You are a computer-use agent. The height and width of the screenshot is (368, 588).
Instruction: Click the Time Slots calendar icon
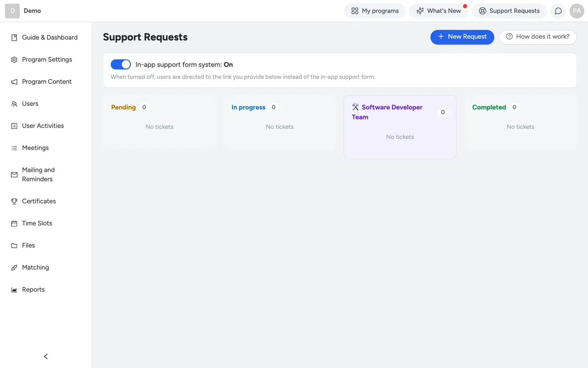point(14,223)
